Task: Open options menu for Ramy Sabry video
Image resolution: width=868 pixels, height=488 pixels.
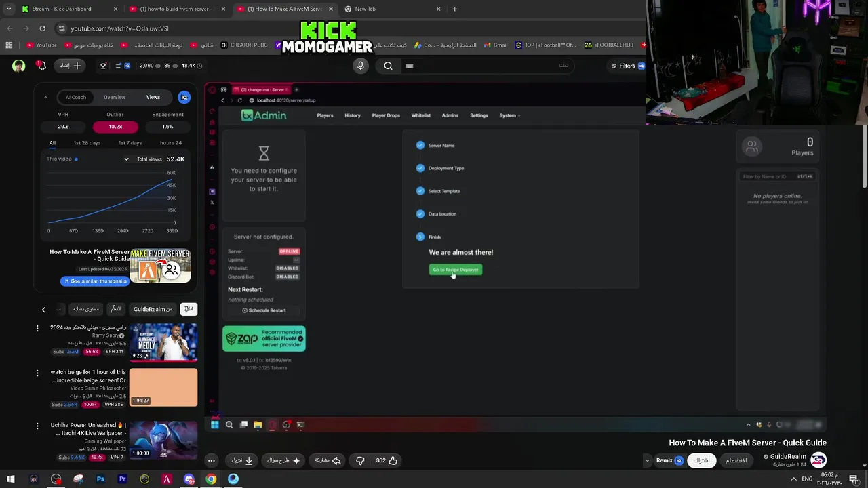Action: 37,328
